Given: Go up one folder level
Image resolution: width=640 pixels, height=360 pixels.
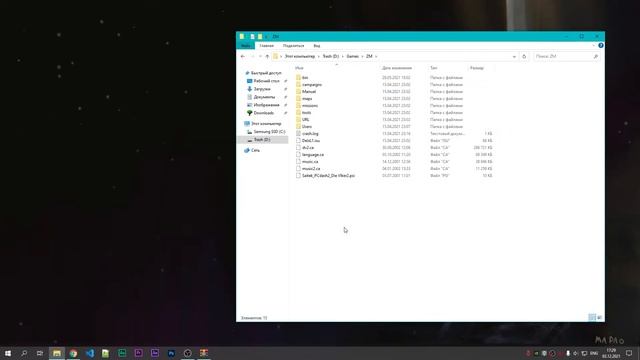Looking at the screenshot, I should [267, 56].
